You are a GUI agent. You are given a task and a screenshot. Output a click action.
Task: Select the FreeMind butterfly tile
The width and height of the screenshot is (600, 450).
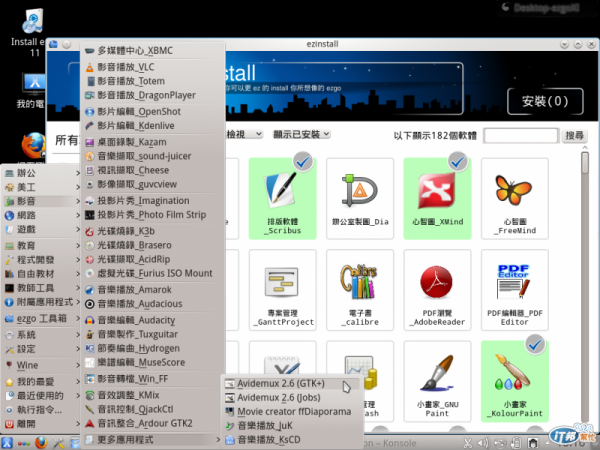coord(515,199)
